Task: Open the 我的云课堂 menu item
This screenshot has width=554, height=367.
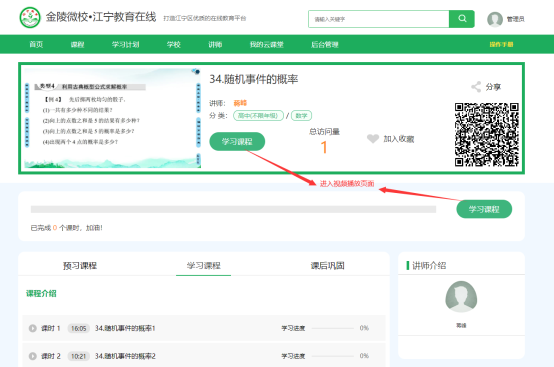Action: (267, 45)
